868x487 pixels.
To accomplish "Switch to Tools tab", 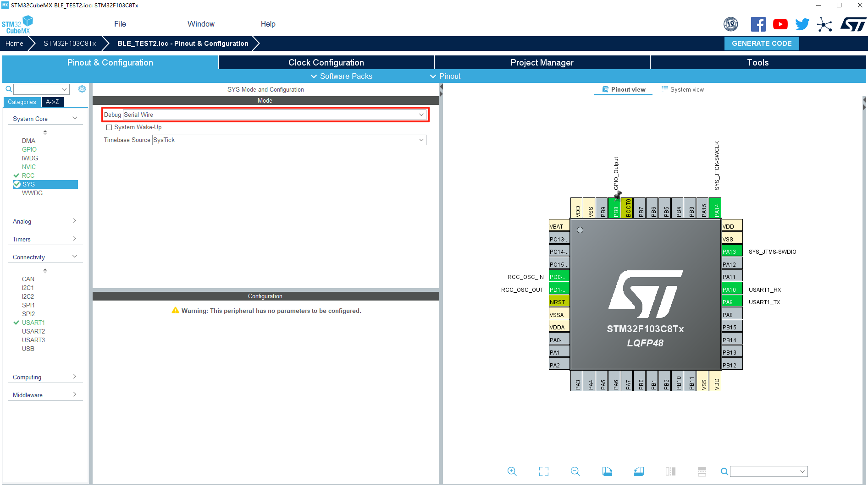I will click(x=758, y=62).
